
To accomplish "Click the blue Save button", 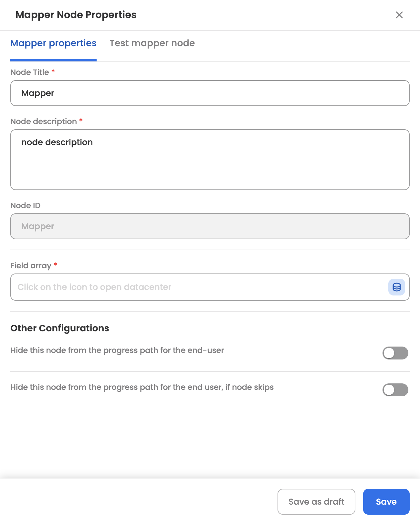I will point(386,502).
